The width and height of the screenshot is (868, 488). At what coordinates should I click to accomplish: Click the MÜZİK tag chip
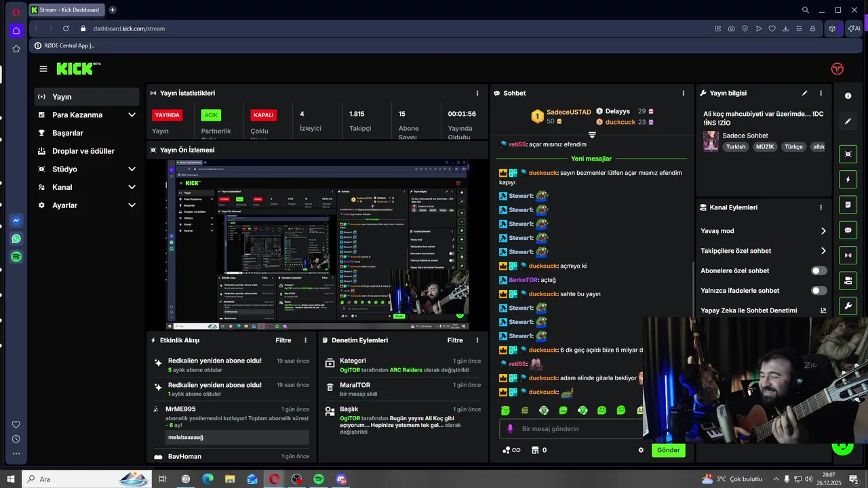click(x=765, y=146)
